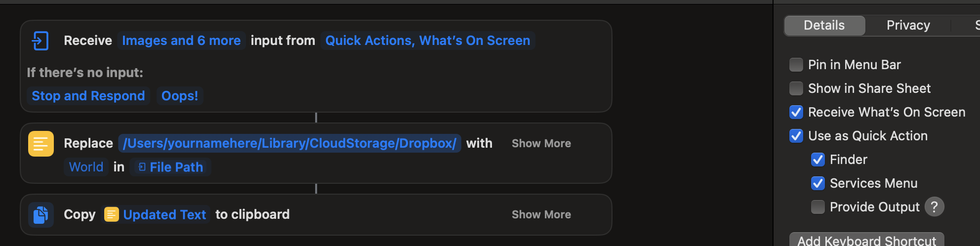Uncheck Use as Quick Action
This screenshot has height=246, width=980.
796,136
